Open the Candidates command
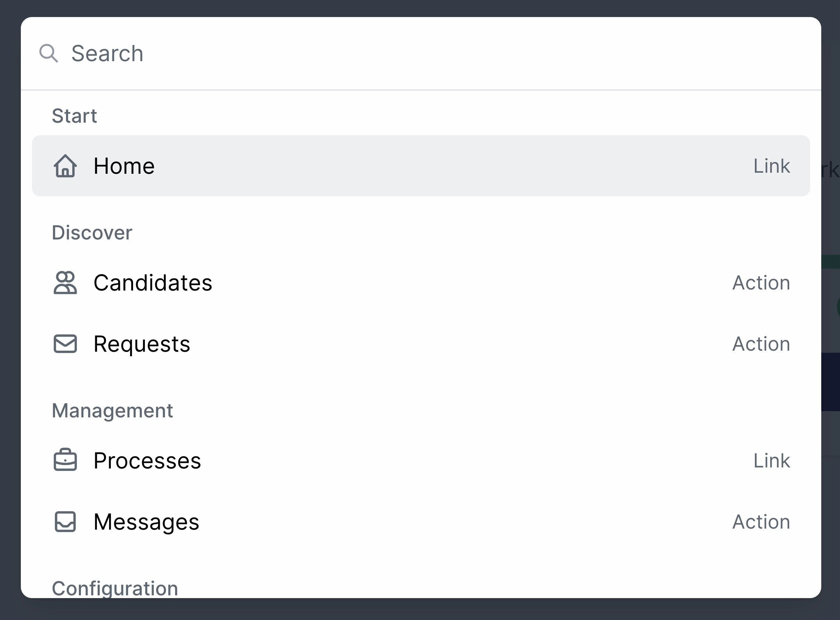Viewport: 840px width, 620px height. [421, 283]
